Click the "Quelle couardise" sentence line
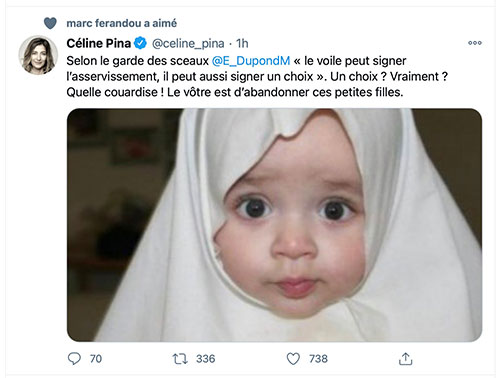This screenshot has width=500, height=378. click(x=235, y=92)
